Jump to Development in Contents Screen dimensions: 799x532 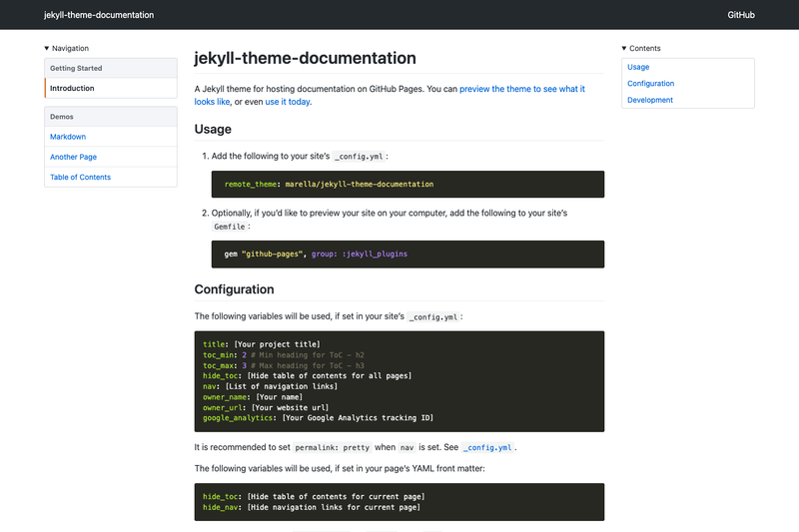(650, 100)
